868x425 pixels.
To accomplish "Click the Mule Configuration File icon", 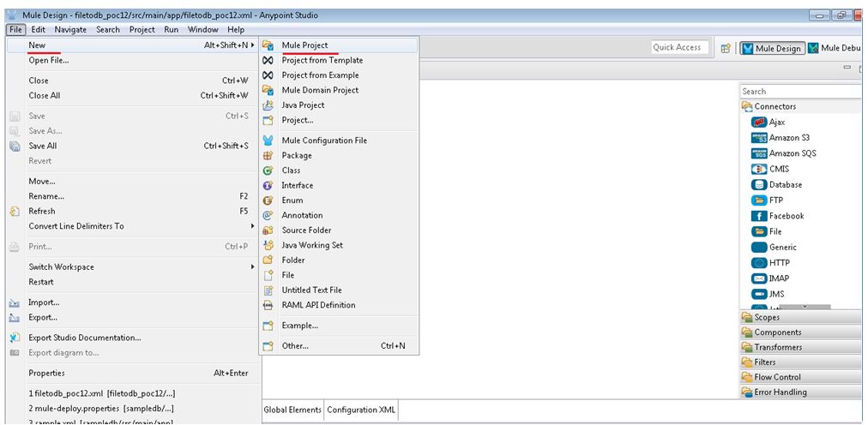I will pos(268,141).
